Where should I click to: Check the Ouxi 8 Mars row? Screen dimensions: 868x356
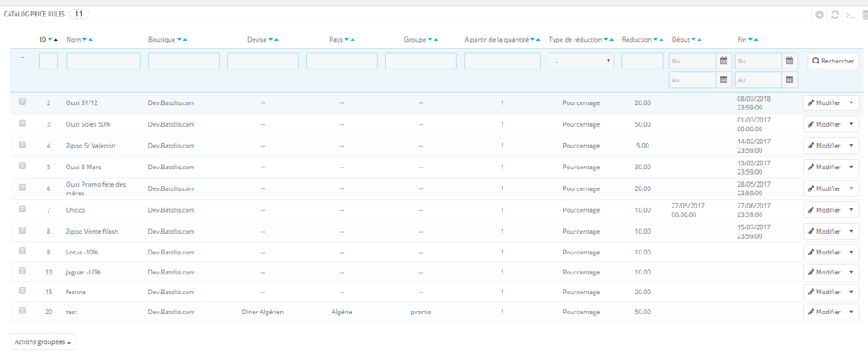coord(23,166)
